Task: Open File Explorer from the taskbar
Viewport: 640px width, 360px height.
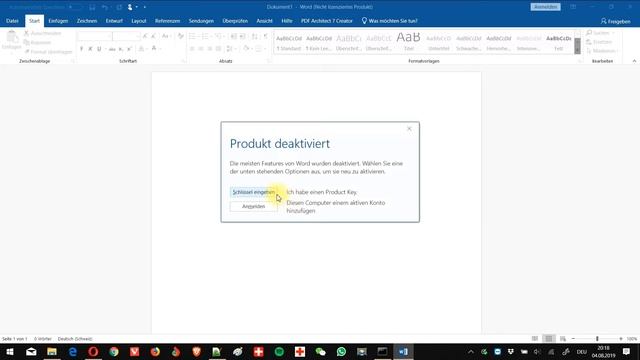Action: coord(52,351)
